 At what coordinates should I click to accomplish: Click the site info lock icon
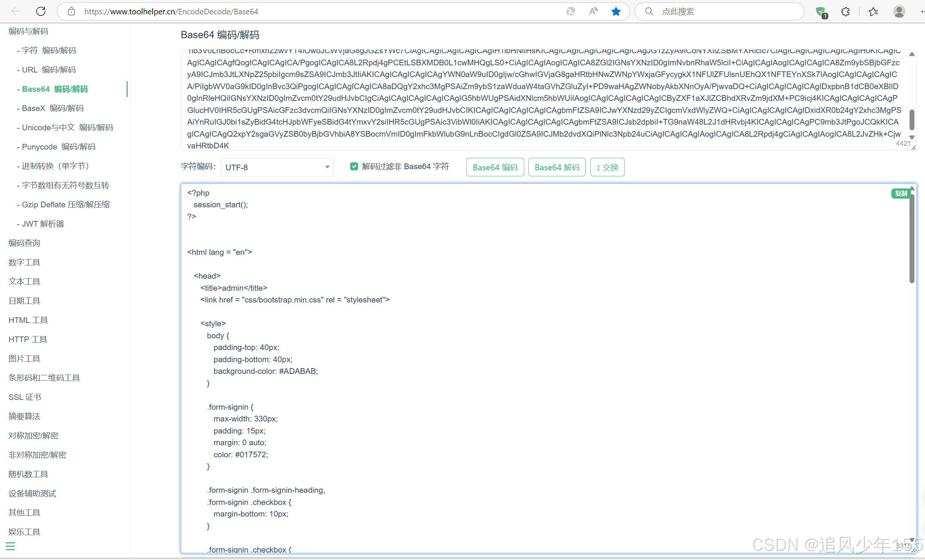[x=71, y=11]
